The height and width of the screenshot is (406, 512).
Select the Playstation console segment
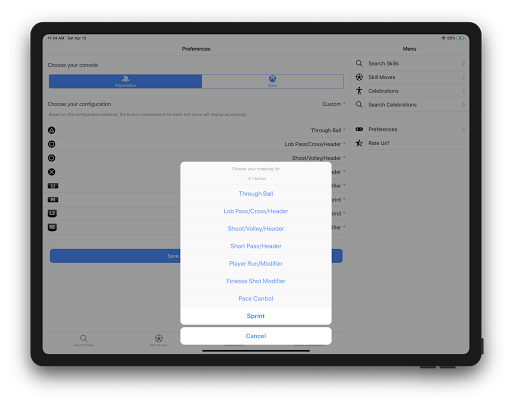coord(125,81)
